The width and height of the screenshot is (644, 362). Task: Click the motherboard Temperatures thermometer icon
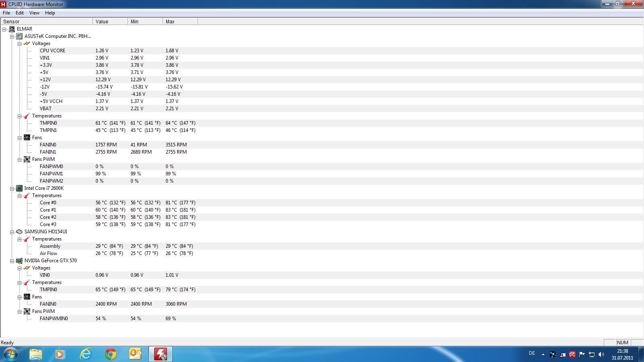coord(27,116)
